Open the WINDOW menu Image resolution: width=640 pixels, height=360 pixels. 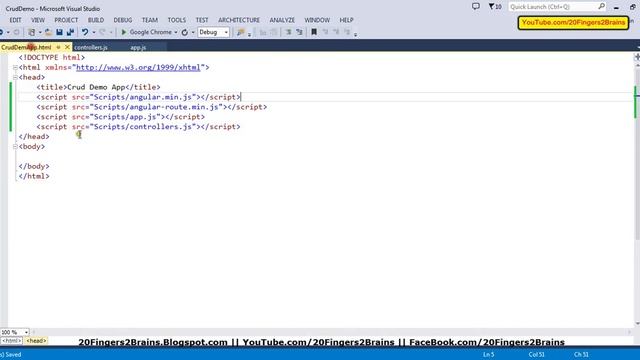tap(317, 20)
